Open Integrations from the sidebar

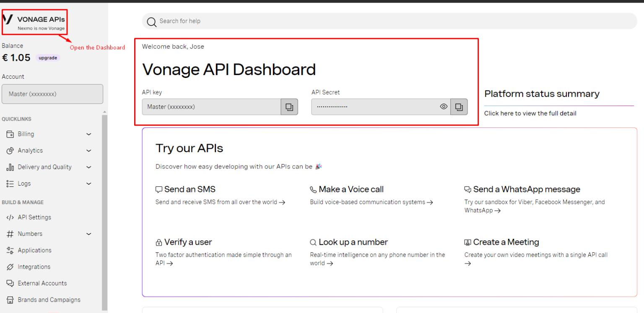click(32, 266)
